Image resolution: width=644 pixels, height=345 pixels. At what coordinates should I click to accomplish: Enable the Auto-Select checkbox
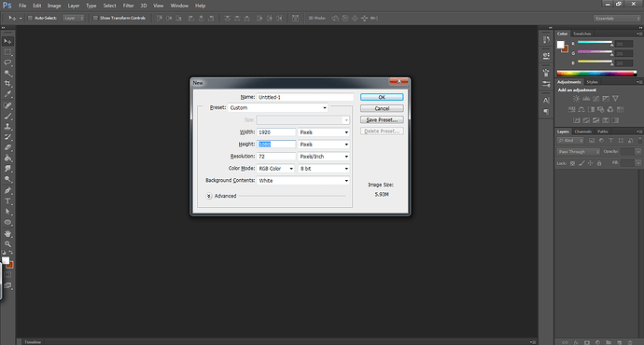(30, 18)
